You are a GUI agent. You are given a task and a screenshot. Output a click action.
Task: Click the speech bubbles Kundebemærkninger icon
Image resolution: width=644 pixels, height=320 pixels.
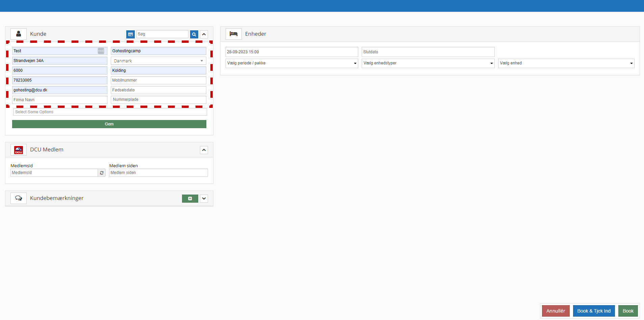pyautogui.click(x=19, y=198)
